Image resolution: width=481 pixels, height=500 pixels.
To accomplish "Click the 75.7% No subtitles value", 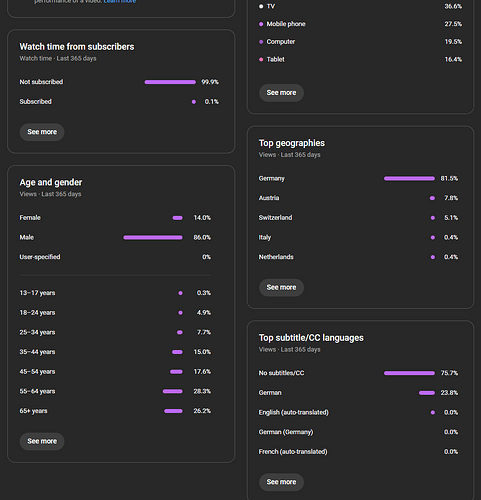I will (x=449, y=373).
